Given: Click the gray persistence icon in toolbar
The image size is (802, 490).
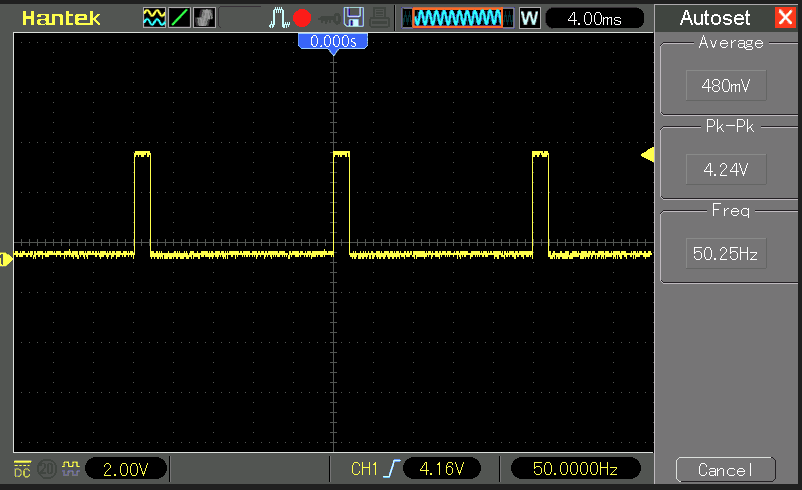Looking at the screenshot, I should pyautogui.click(x=203, y=18).
